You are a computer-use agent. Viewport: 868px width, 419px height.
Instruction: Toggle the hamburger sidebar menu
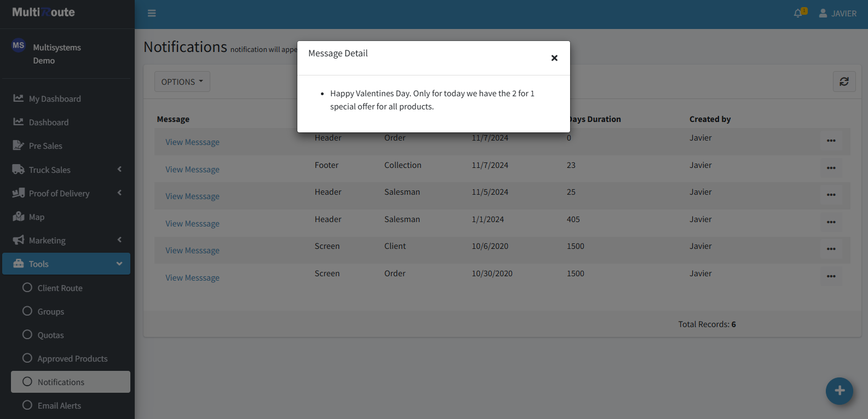point(152,13)
